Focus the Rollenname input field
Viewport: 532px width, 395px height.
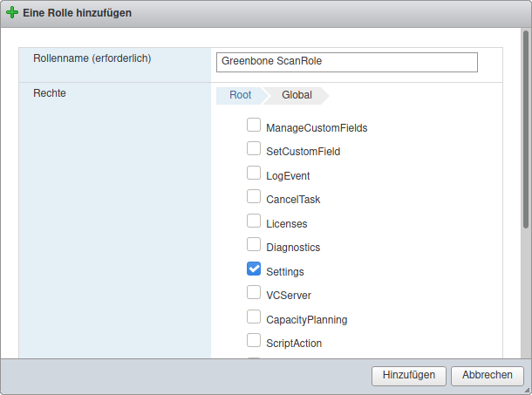pyautogui.click(x=346, y=62)
